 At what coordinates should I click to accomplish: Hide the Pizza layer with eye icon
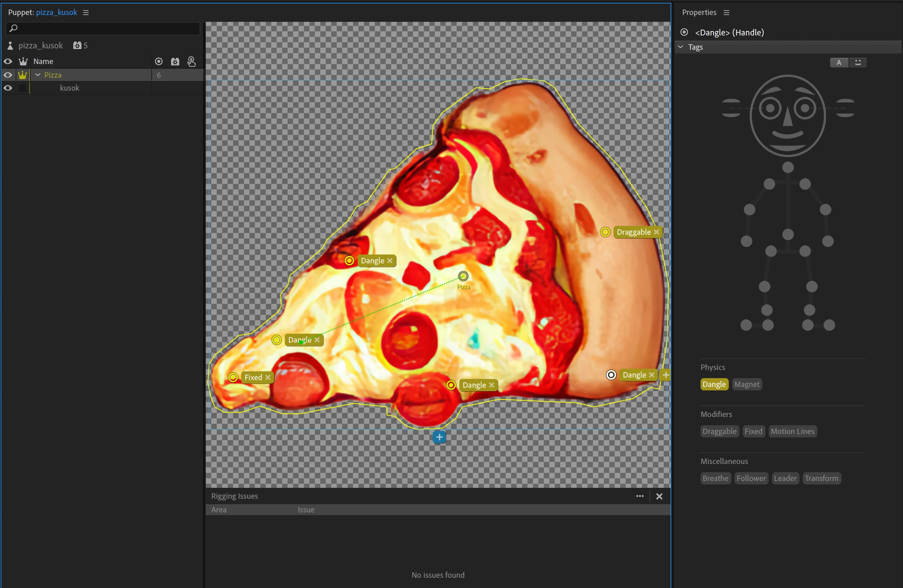coord(7,75)
